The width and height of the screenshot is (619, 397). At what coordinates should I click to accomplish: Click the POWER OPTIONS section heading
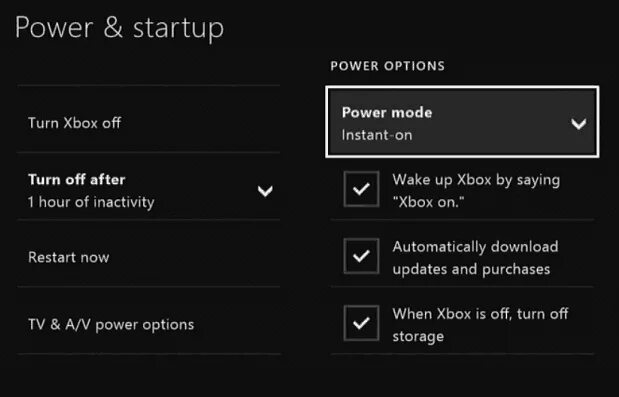coord(388,66)
